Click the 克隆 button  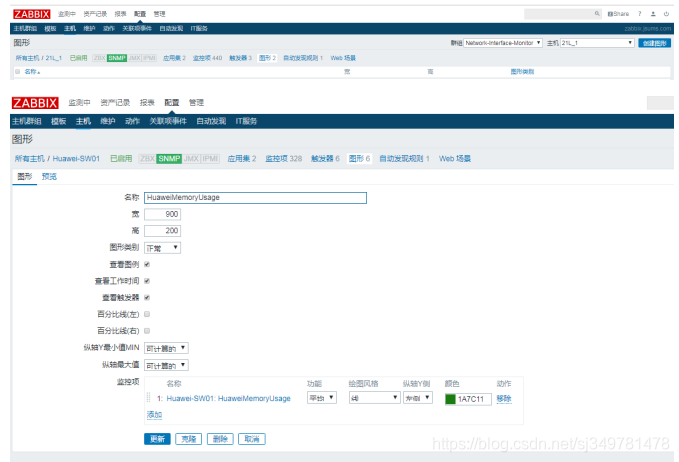(x=189, y=439)
